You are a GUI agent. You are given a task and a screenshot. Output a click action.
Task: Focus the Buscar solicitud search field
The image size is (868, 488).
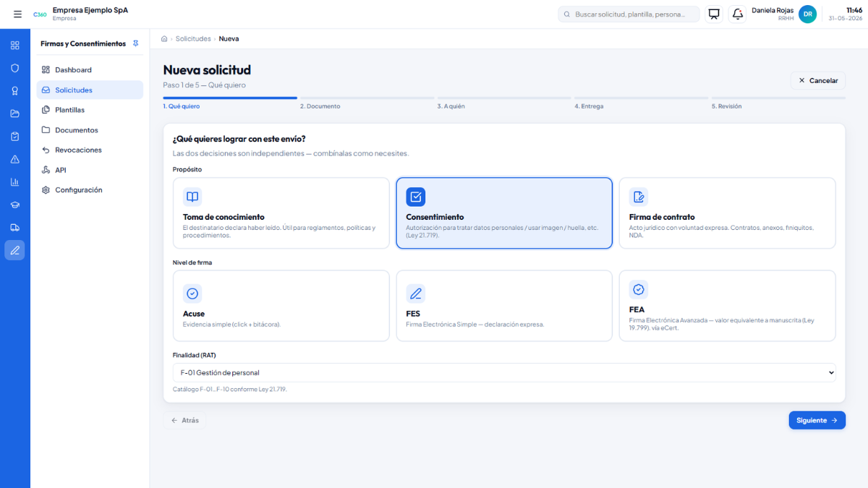tap(629, 14)
